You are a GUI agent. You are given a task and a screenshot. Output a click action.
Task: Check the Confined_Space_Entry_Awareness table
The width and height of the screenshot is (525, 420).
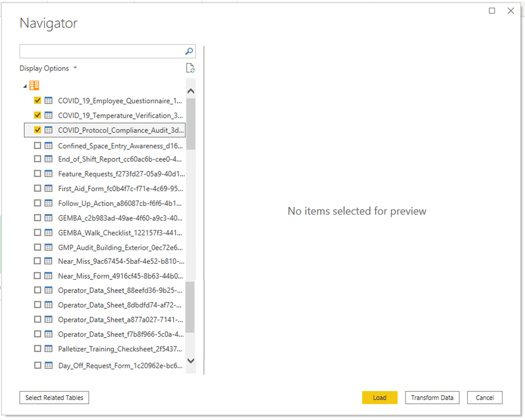pyautogui.click(x=37, y=145)
